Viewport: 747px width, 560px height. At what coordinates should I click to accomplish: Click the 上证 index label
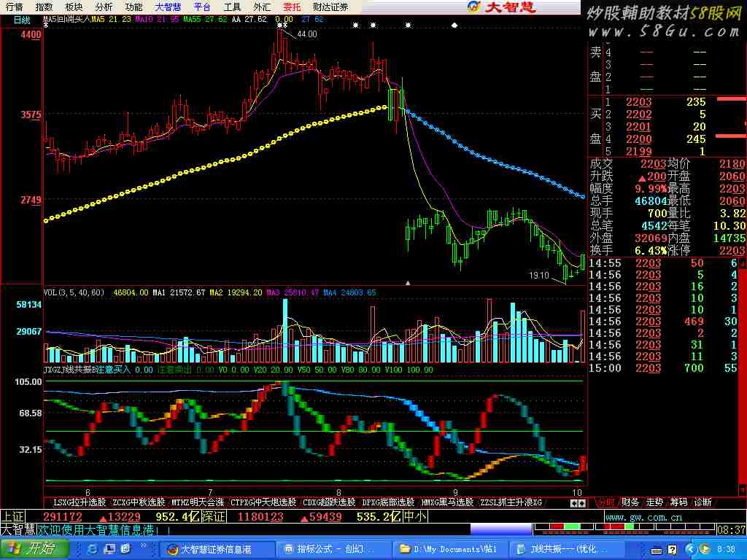(12, 517)
